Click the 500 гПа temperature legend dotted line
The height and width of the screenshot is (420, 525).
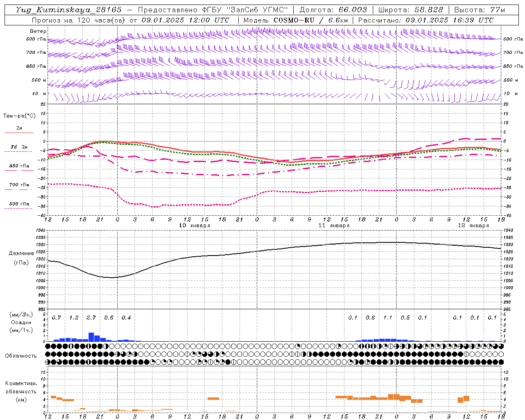coord(18,208)
